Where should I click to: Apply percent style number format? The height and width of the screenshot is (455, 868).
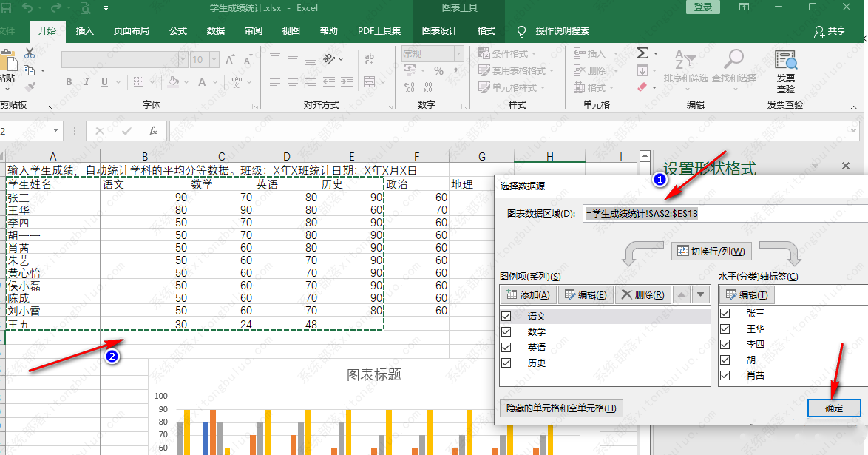(x=438, y=70)
